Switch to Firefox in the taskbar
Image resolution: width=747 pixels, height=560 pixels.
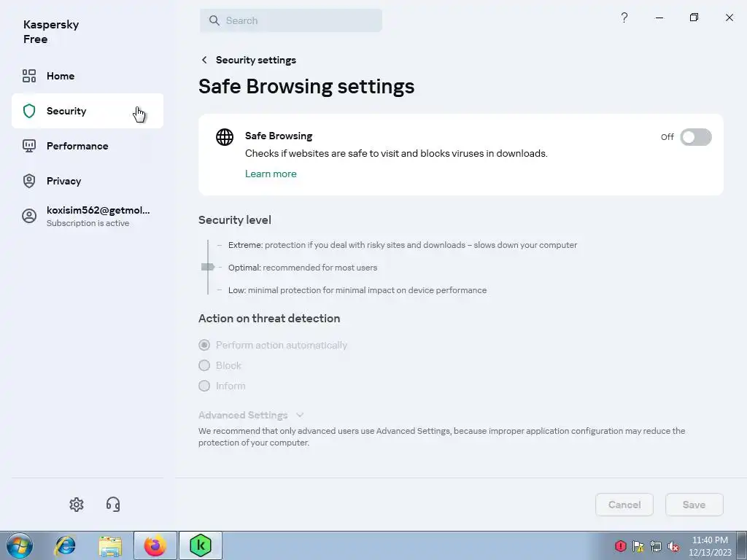pyautogui.click(x=155, y=545)
